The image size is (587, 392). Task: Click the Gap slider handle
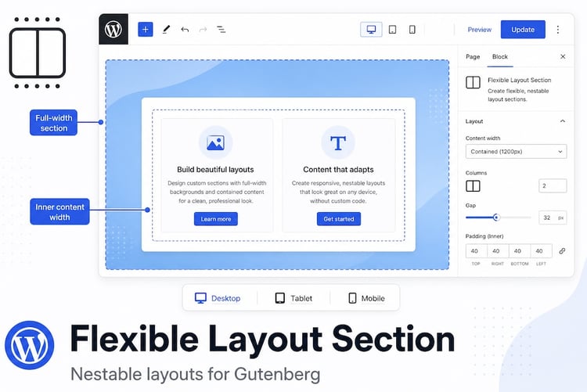click(496, 218)
